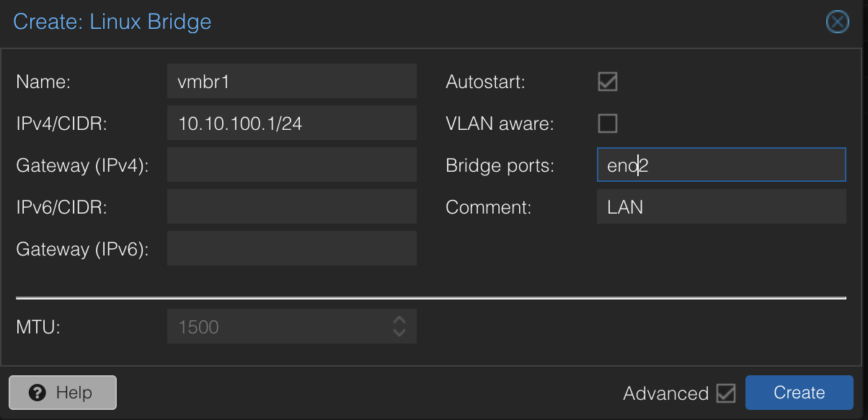Select the Gateway (IPv4) input field

tap(292, 165)
